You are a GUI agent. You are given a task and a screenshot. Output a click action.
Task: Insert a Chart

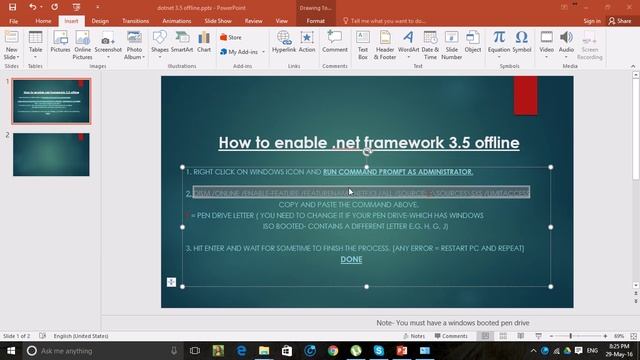tap(204, 42)
